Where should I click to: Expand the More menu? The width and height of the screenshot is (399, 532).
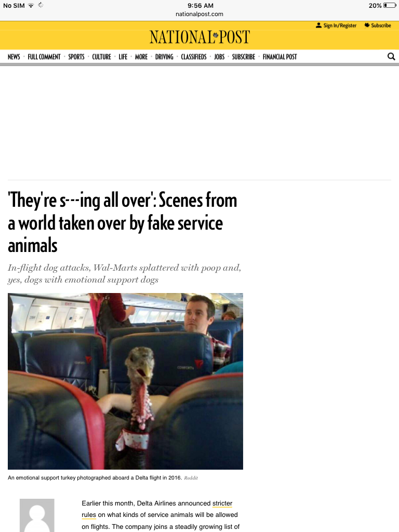click(x=141, y=57)
